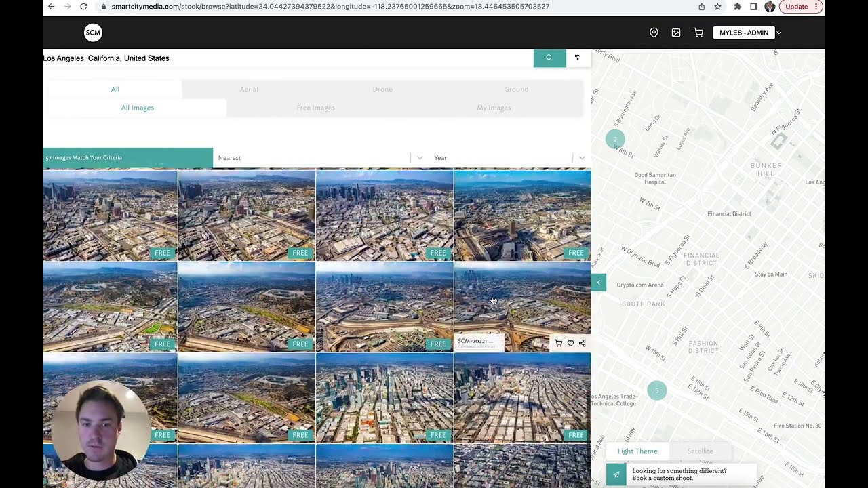The image size is (868, 488).
Task: Open the shopping cart in the header
Action: 698,33
